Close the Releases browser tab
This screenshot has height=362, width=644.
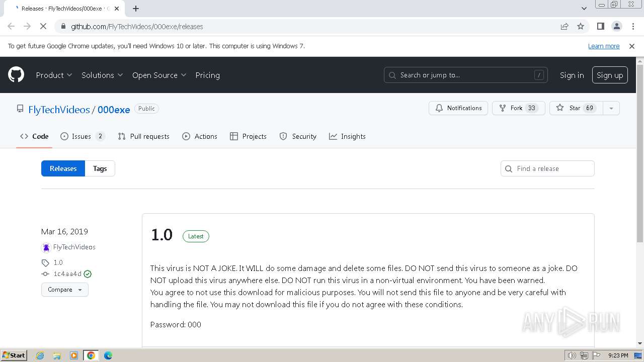pyautogui.click(x=117, y=9)
